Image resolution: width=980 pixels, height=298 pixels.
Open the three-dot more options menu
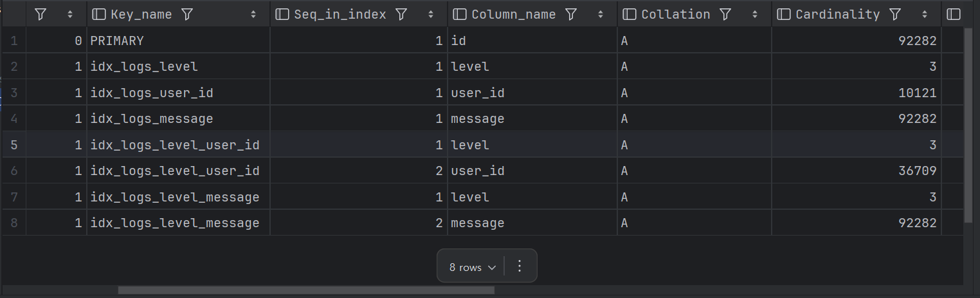tap(520, 267)
